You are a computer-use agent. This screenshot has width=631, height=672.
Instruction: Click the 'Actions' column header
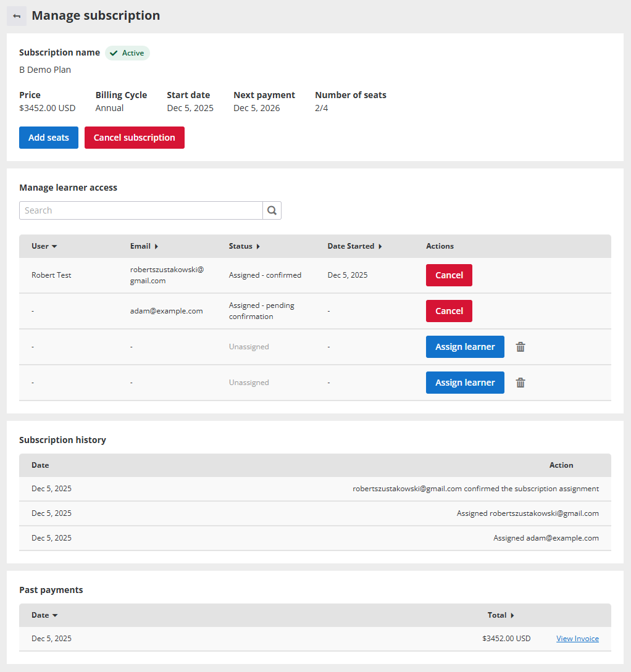click(440, 246)
